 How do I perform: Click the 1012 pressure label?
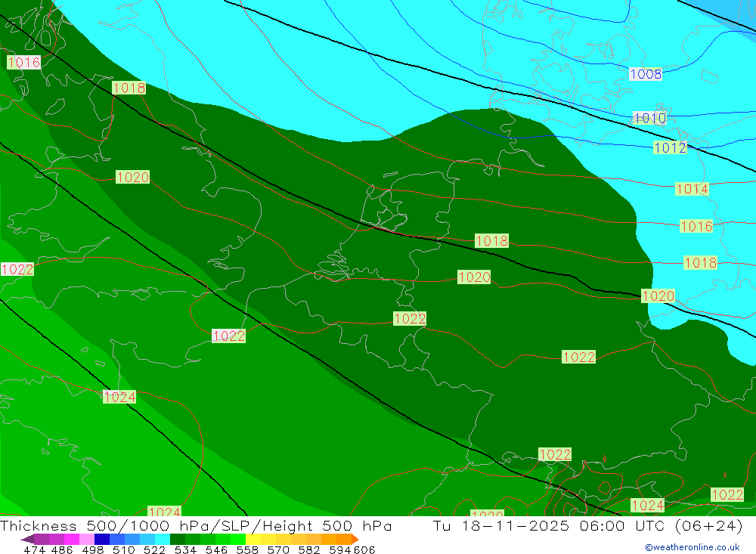click(x=670, y=148)
